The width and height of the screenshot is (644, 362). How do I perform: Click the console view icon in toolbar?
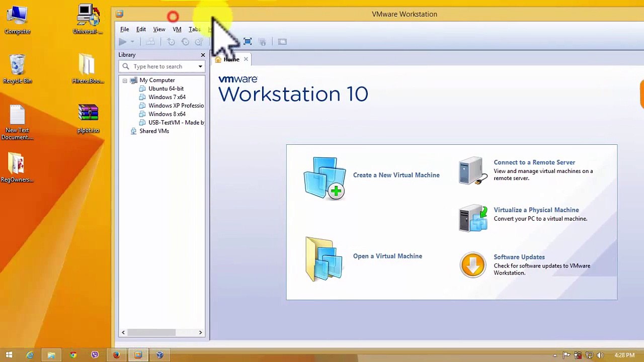click(282, 42)
